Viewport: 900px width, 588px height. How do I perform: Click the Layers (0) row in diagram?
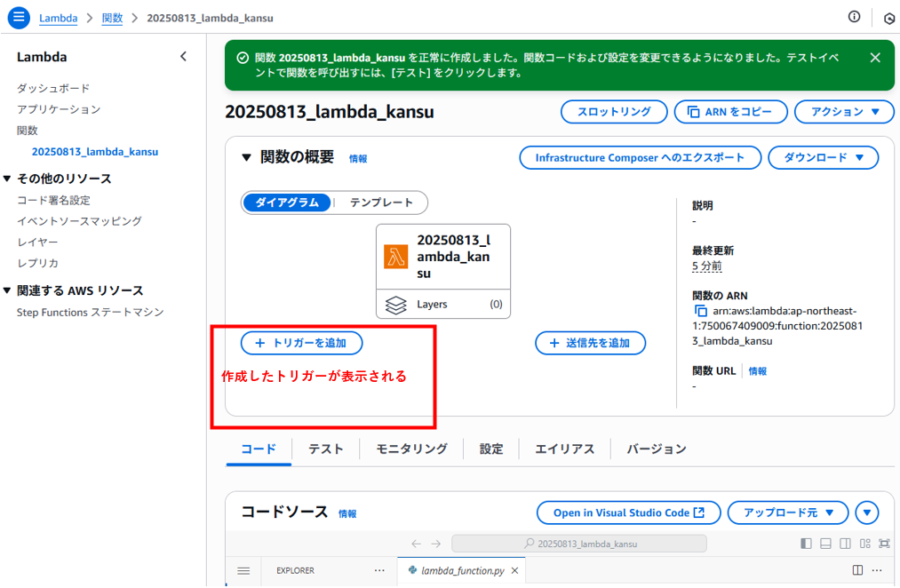pyautogui.click(x=443, y=304)
